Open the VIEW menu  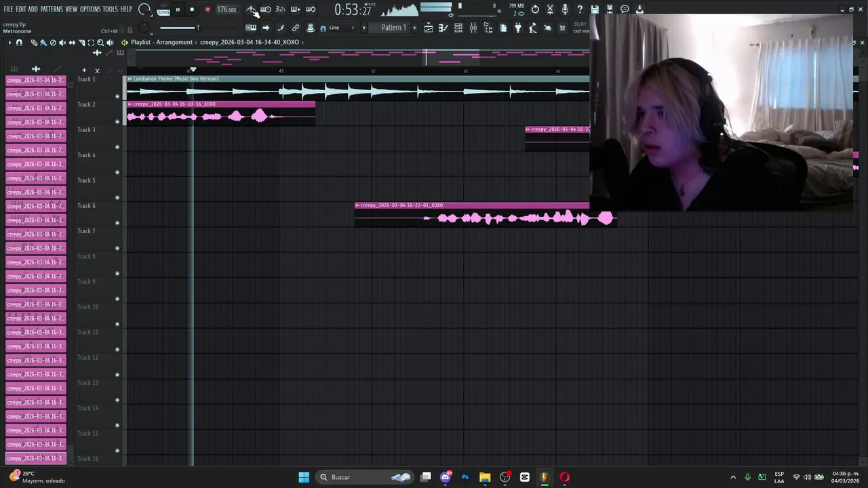[71, 9]
